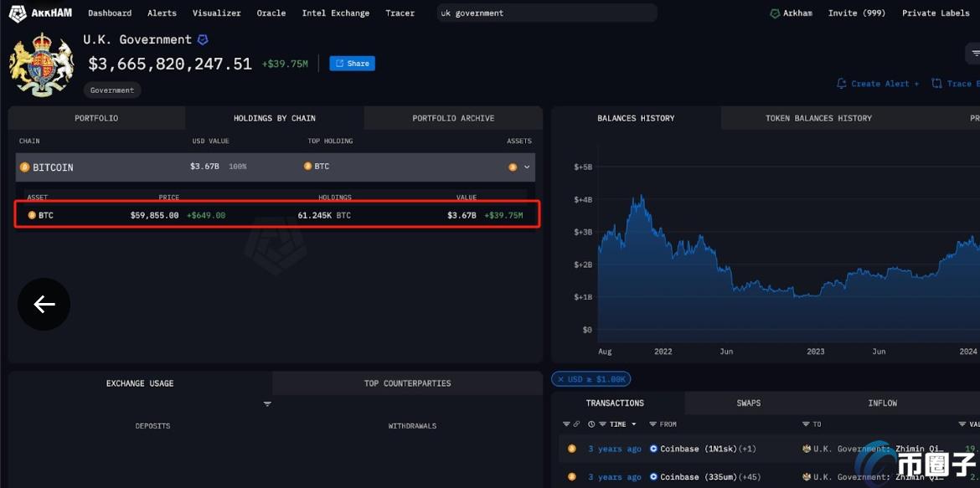Click the Bitcoin icon on the Coinbase (1N1sk) row
Image resolution: width=980 pixels, height=488 pixels.
[x=571, y=449]
